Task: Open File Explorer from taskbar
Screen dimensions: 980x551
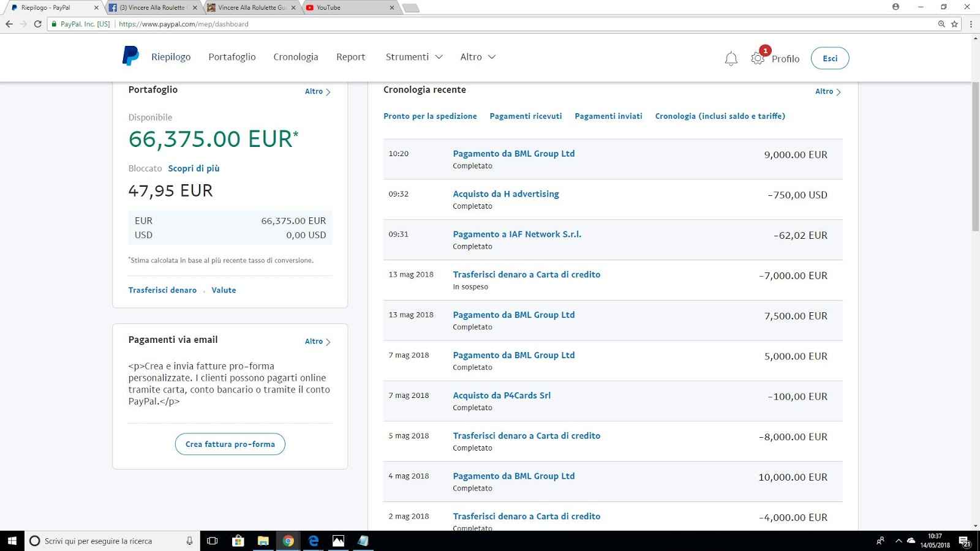Action: (263, 541)
